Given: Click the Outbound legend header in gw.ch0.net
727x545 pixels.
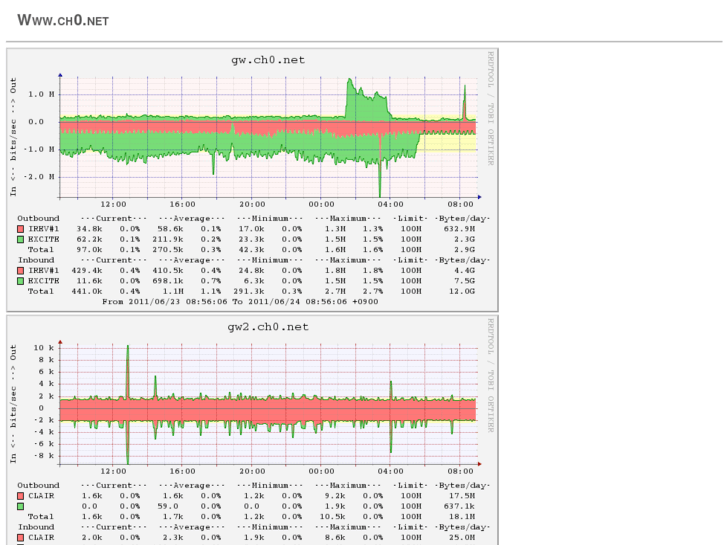Looking at the screenshot, I should 38,218.
